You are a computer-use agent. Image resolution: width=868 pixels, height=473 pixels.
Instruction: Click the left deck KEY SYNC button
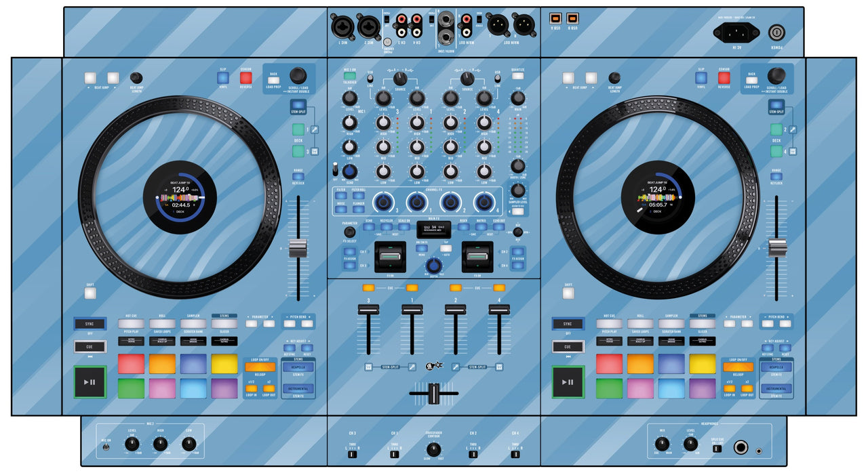[x=289, y=348]
